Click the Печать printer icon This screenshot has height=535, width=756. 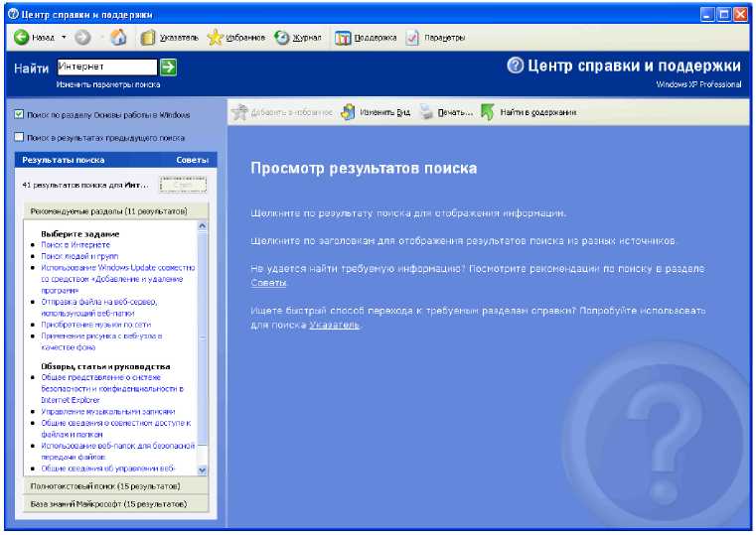(x=426, y=112)
